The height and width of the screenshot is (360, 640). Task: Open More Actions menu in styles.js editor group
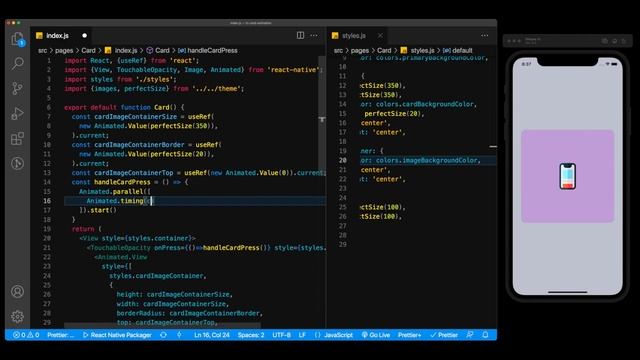coord(484,36)
